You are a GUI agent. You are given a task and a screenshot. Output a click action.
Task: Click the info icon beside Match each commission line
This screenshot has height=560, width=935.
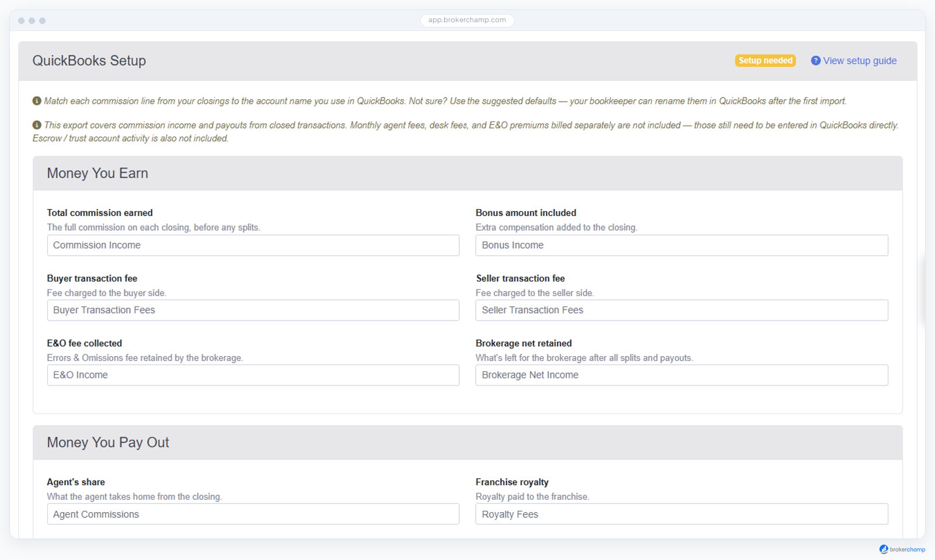point(37,101)
